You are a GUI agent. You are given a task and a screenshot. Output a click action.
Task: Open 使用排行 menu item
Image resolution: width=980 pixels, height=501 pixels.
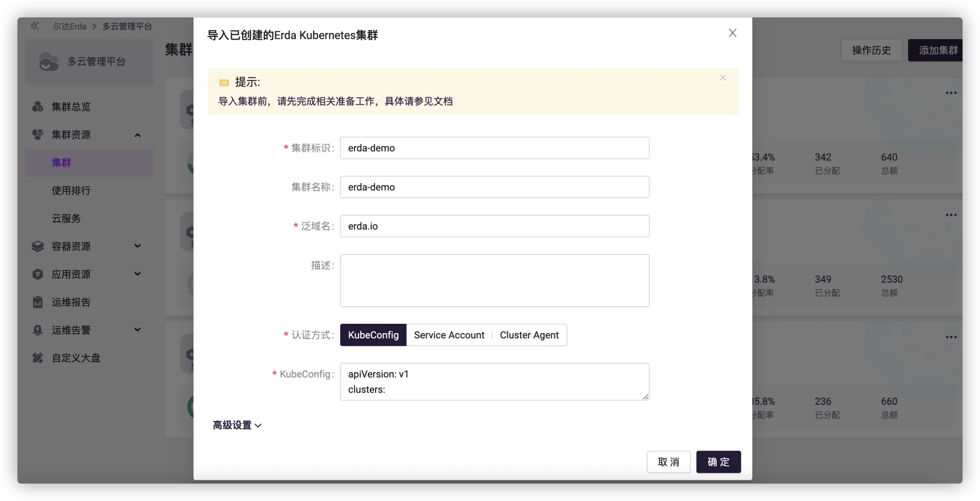tap(71, 190)
